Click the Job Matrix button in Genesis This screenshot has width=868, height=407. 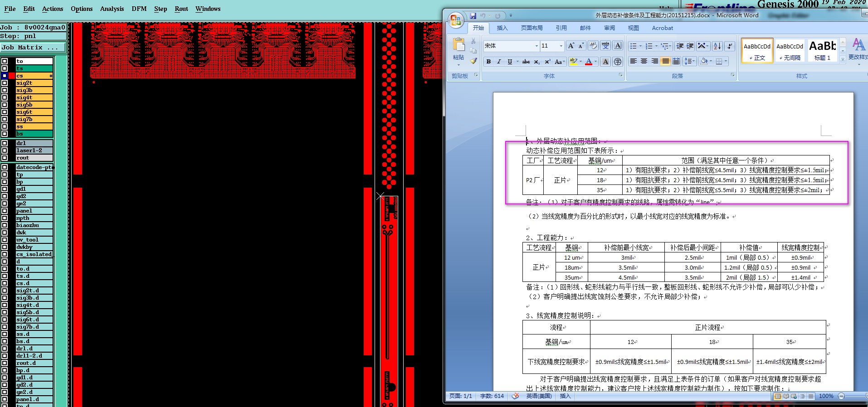click(x=33, y=47)
